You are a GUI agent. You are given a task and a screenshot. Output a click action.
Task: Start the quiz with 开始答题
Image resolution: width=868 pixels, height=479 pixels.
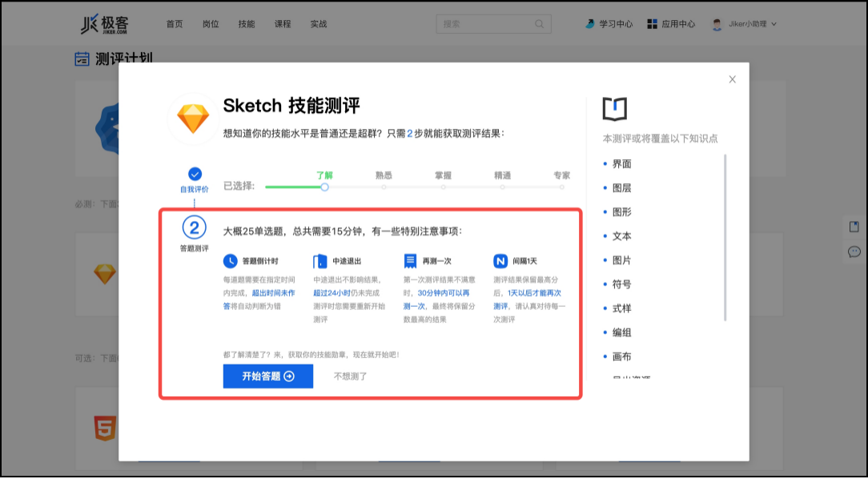pyautogui.click(x=268, y=376)
